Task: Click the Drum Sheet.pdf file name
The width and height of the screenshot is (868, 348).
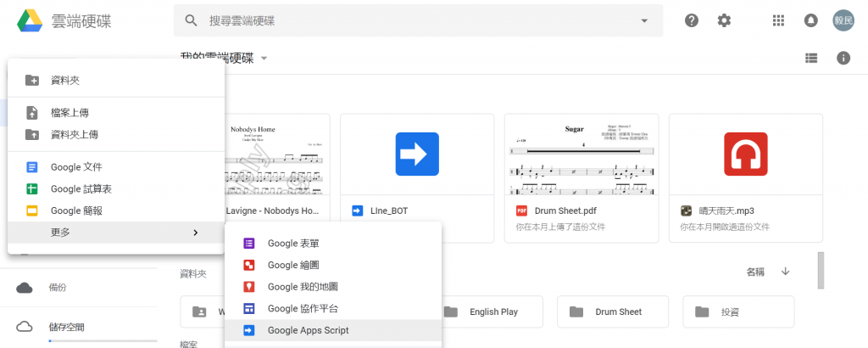Action: tap(565, 211)
